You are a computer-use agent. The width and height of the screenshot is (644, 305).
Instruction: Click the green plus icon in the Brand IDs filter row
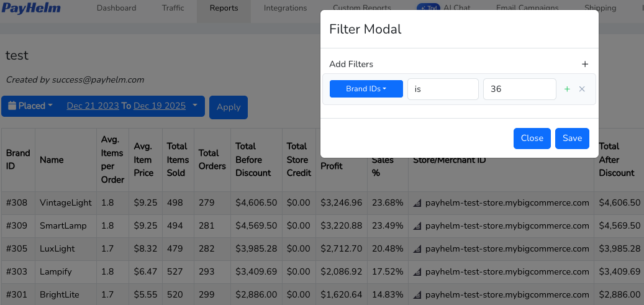(x=567, y=89)
